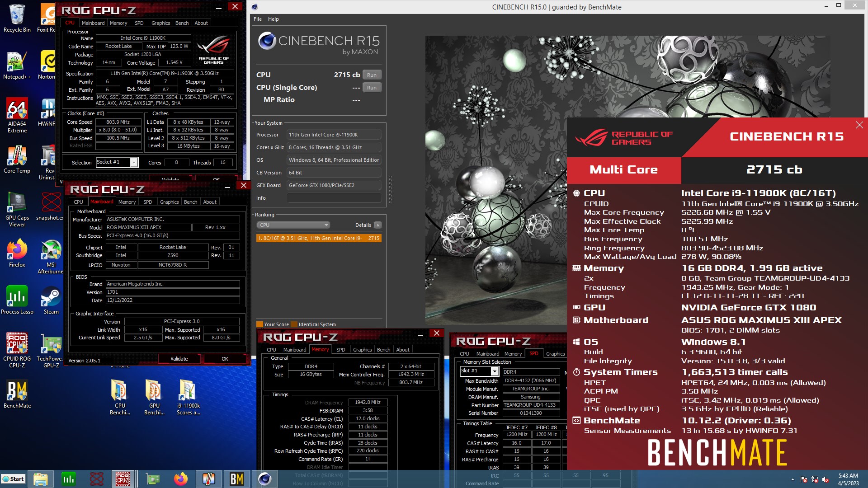Open the GPU Caps Viewer desktop icon
The image size is (868, 488).
[x=17, y=209]
